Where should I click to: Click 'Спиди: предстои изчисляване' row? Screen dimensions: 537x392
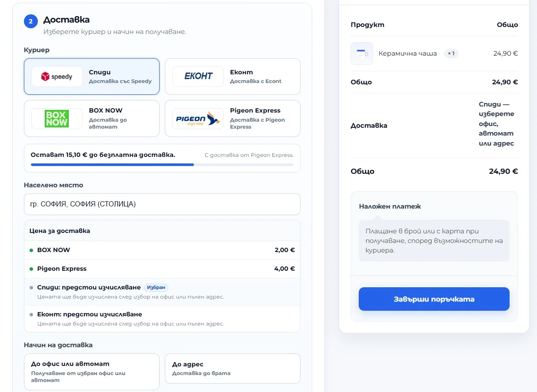pyautogui.click(x=162, y=292)
